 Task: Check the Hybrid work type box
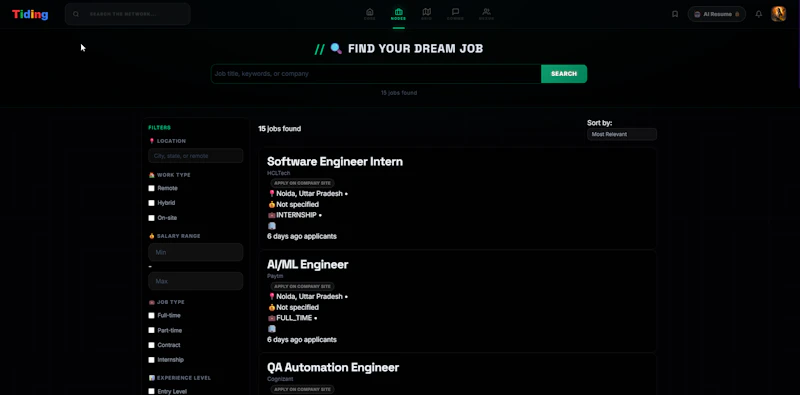pos(152,203)
